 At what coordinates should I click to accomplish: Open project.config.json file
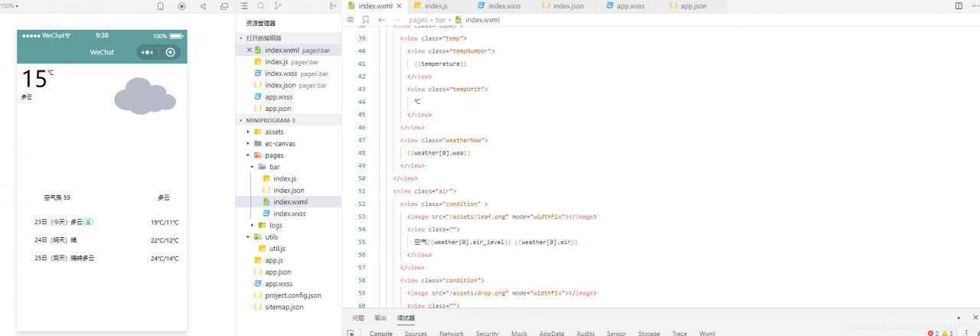(289, 295)
